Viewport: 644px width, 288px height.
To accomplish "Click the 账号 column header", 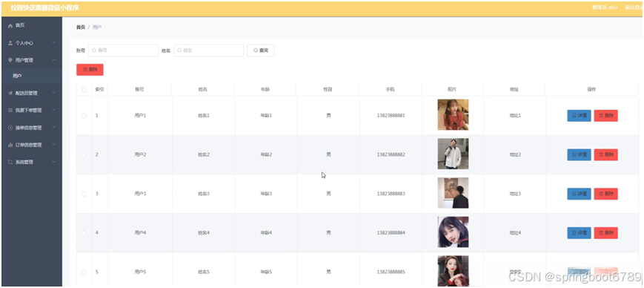I will pyautogui.click(x=139, y=89).
